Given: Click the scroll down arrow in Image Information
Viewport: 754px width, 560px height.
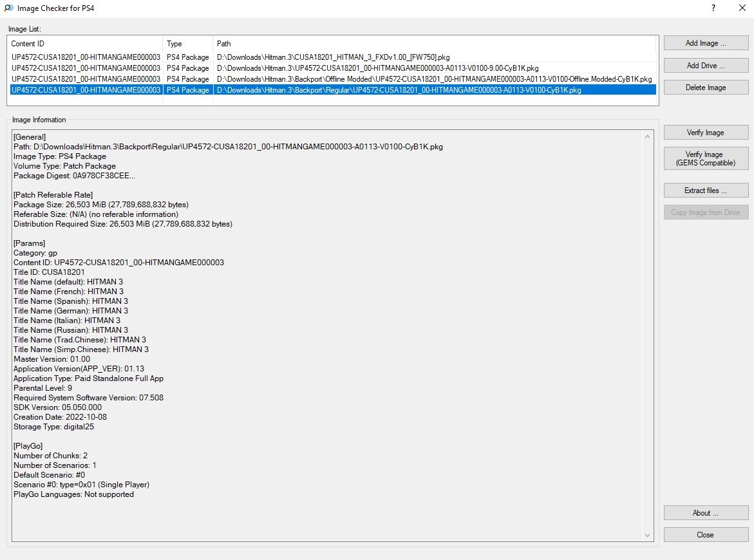Looking at the screenshot, I should [x=648, y=536].
